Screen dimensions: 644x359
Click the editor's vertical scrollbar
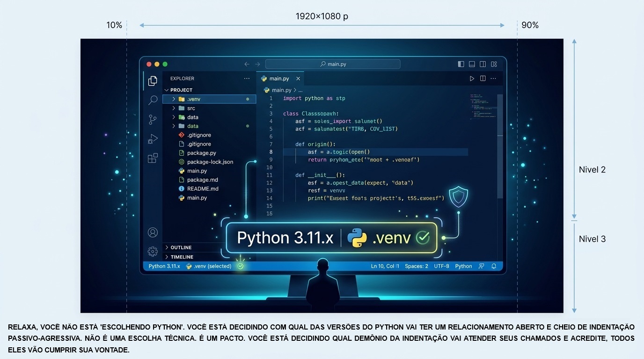[500, 147]
